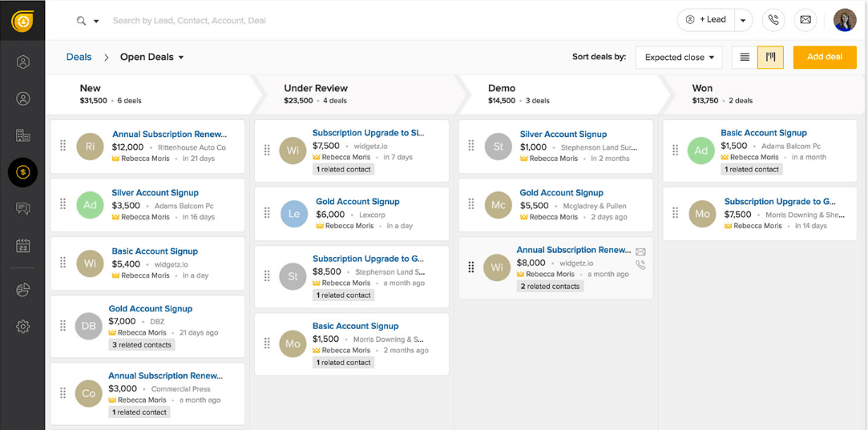This screenshot has width=868, height=430.
Task: Click the phone icon in top bar
Action: pyautogui.click(x=773, y=20)
